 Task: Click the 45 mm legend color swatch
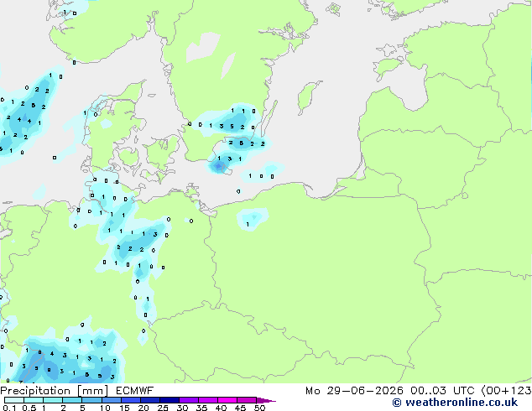tap(247, 400)
